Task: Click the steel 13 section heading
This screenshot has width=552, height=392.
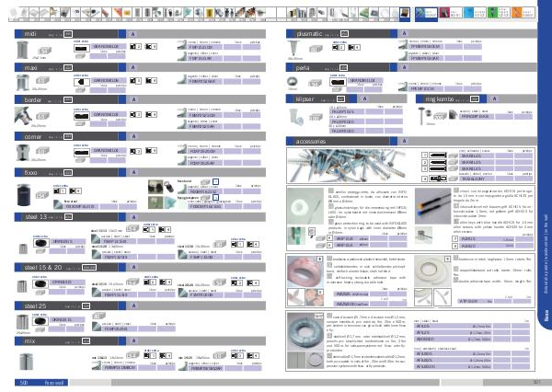Action: point(36,217)
